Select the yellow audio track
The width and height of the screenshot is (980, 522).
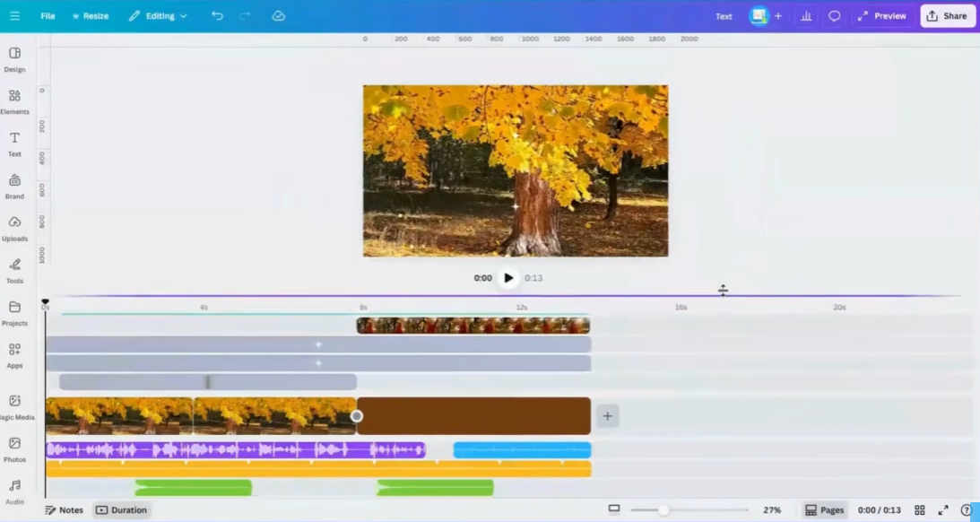[319, 469]
